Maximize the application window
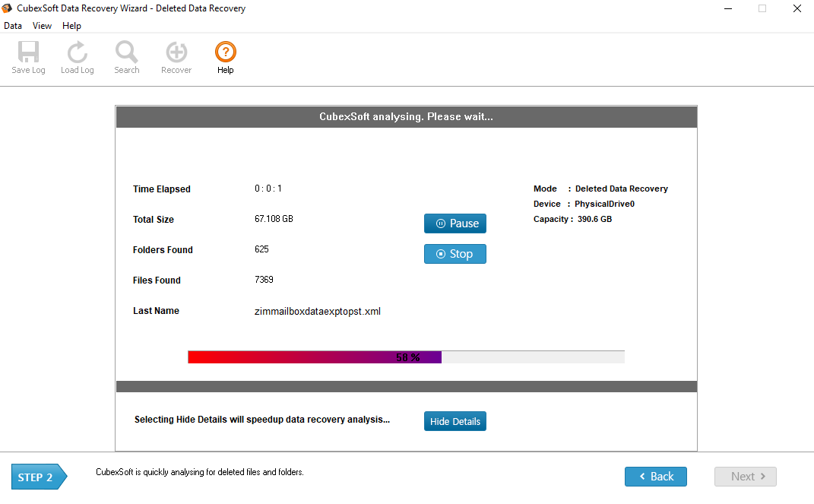 pos(762,9)
